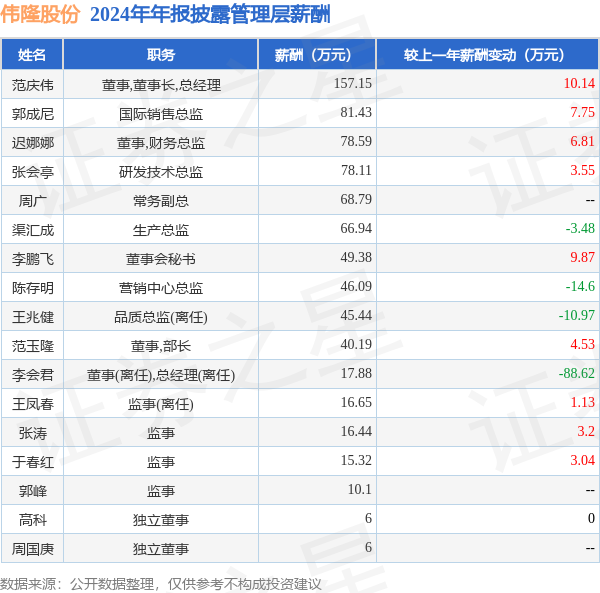The image size is (600, 593).
Task: Click the name 高科
Action: tap(33, 520)
